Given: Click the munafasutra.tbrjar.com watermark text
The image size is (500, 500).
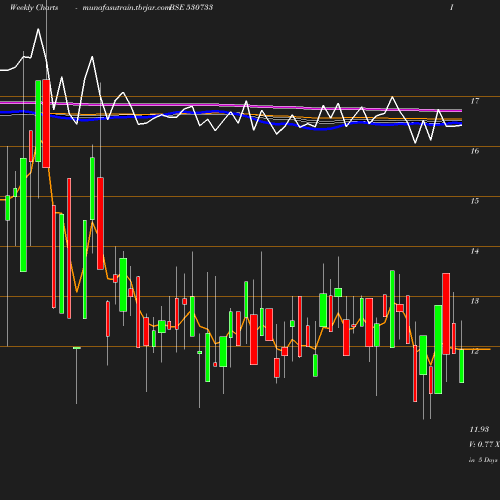Looking at the screenshot, I should point(126,8).
